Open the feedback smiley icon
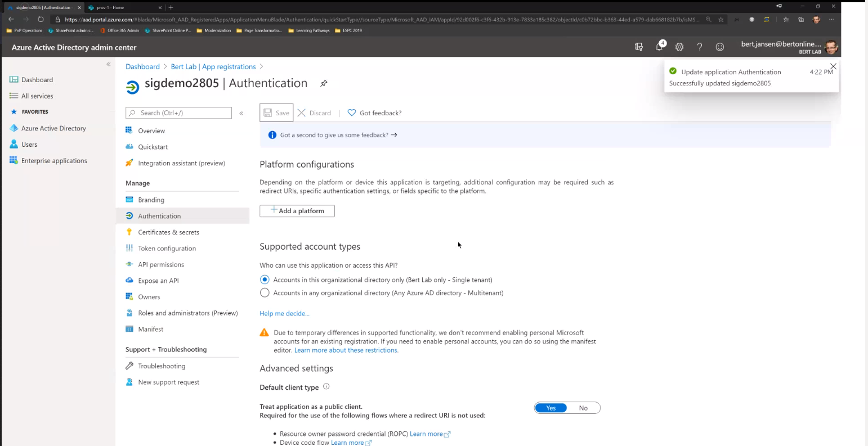 (x=719, y=47)
